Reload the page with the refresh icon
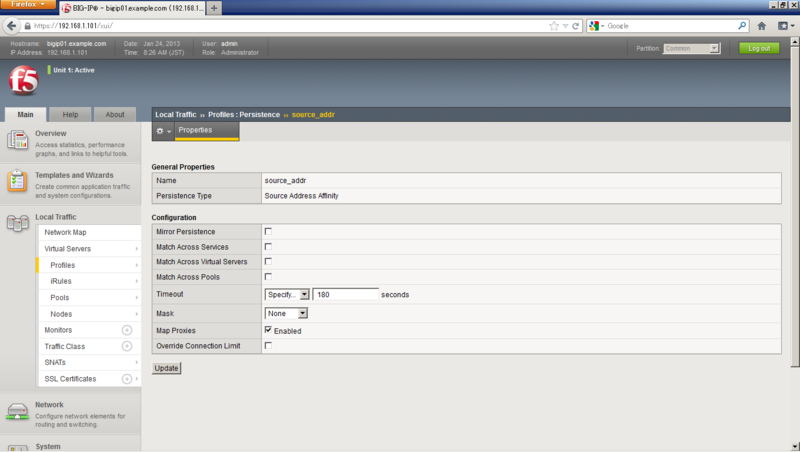The width and height of the screenshot is (800, 452). click(576, 26)
